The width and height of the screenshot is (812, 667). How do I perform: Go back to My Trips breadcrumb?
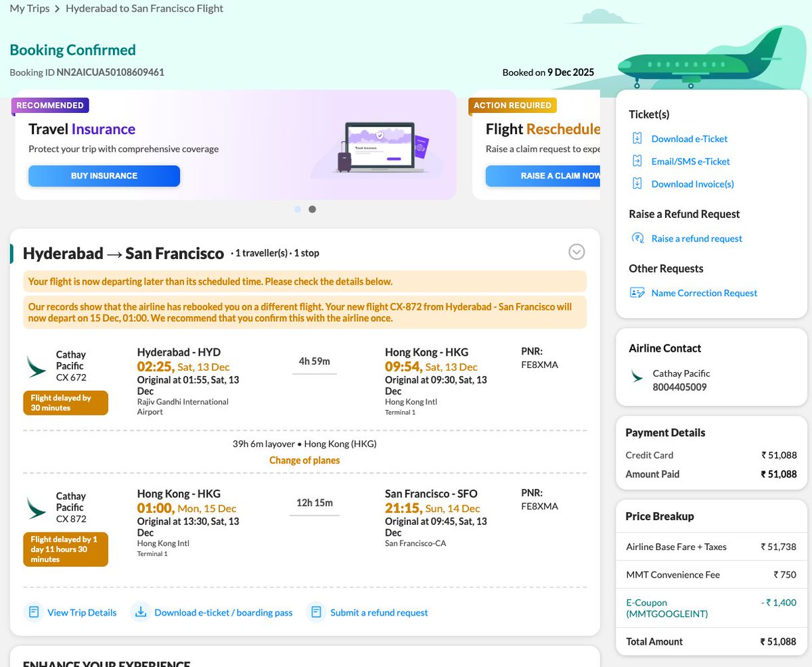click(30, 9)
